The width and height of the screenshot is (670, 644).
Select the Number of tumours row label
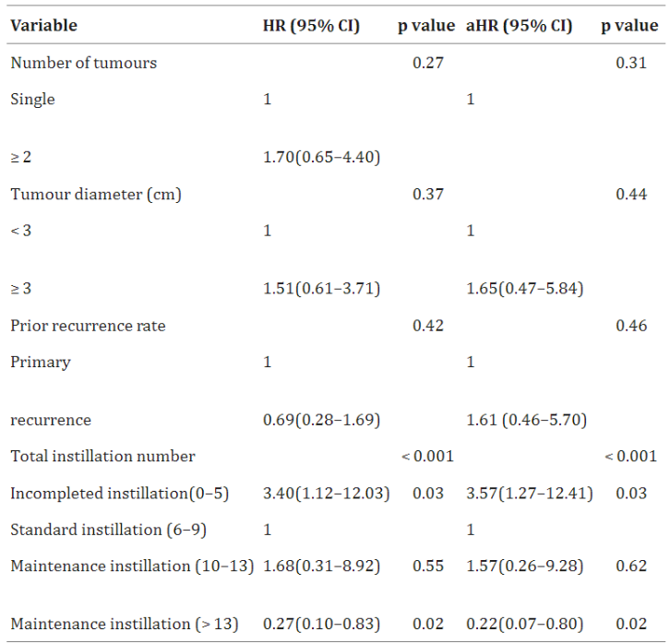[x=84, y=63]
